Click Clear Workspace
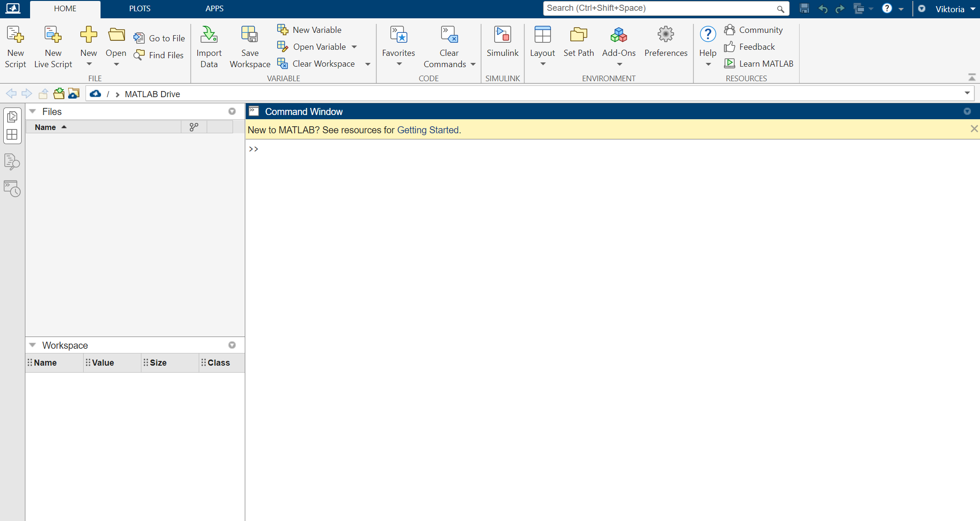 [316, 63]
